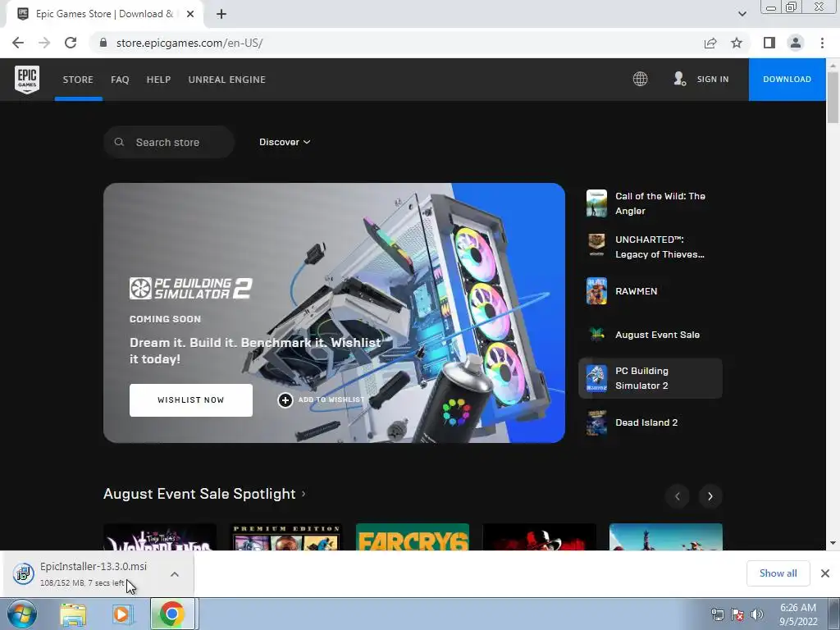
Task: Open the Far Cry 6 card
Action: (413, 536)
